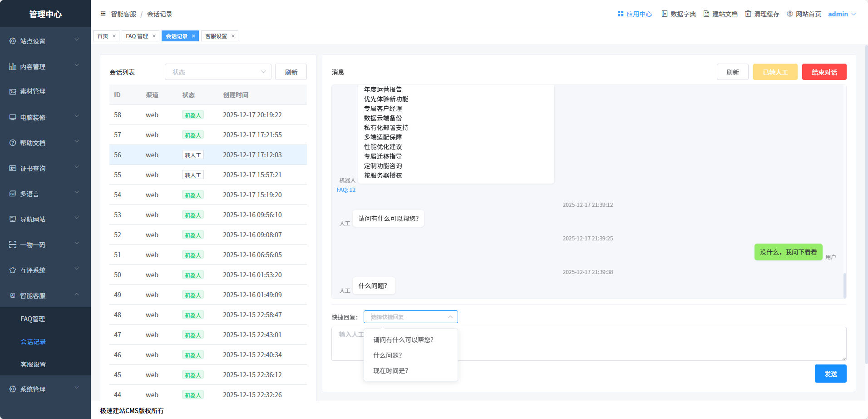868x419 pixels.
Task: Open 网站首页 via the globe icon
Action: pos(790,14)
